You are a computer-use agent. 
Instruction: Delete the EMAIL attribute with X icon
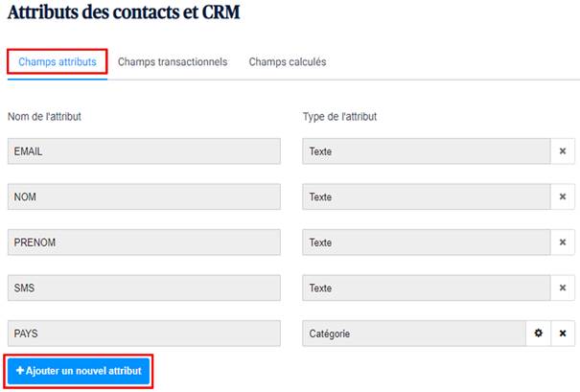click(563, 151)
